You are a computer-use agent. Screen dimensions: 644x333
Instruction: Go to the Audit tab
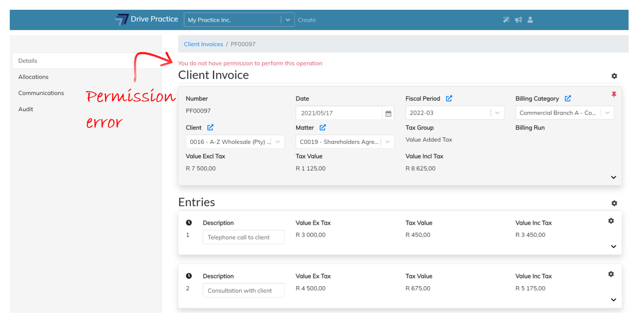click(26, 109)
